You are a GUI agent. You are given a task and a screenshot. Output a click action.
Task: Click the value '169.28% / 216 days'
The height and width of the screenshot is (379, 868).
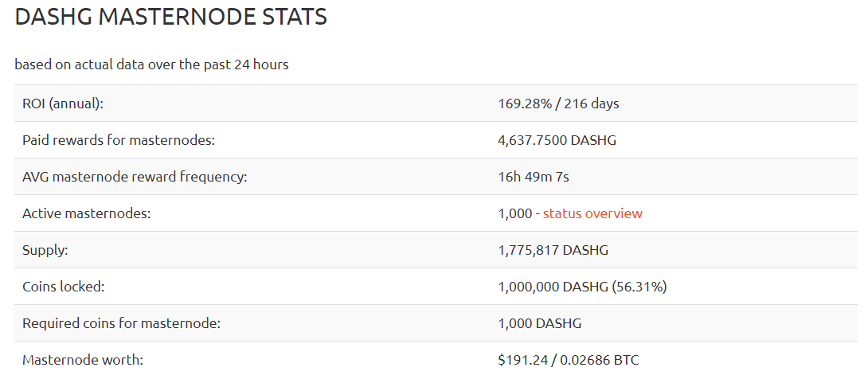[558, 104]
